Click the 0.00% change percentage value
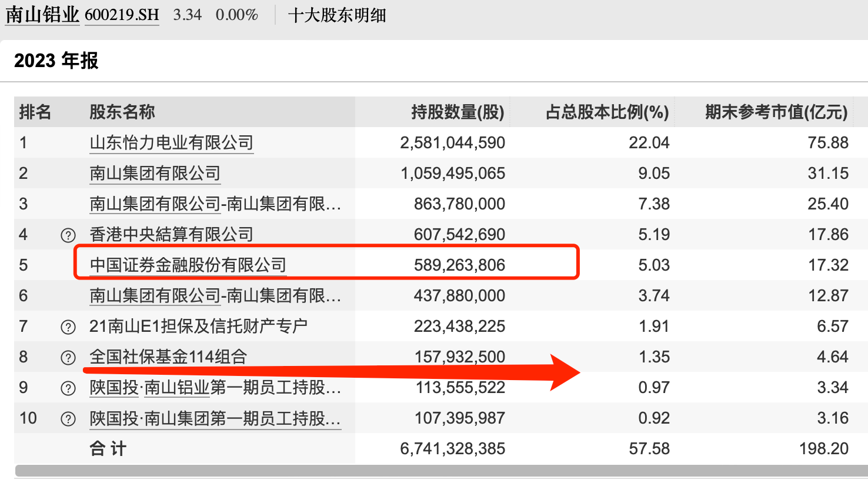 point(236,15)
